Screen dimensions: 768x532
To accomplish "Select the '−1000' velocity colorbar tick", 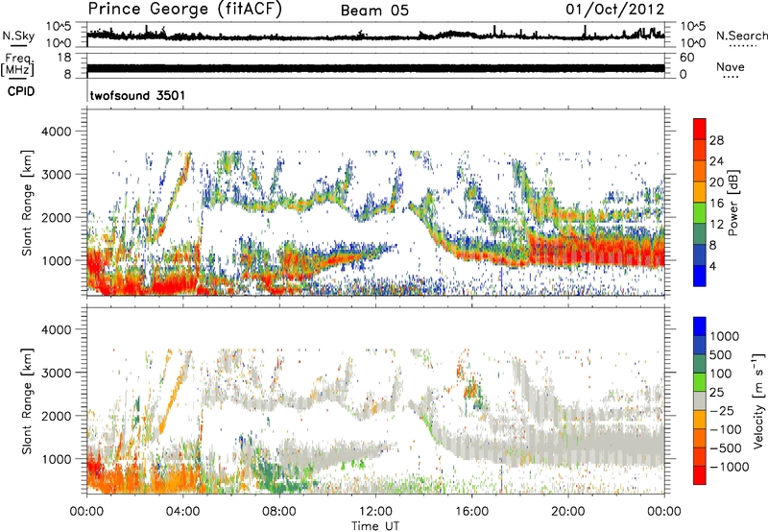I will [x=730, y=467].
